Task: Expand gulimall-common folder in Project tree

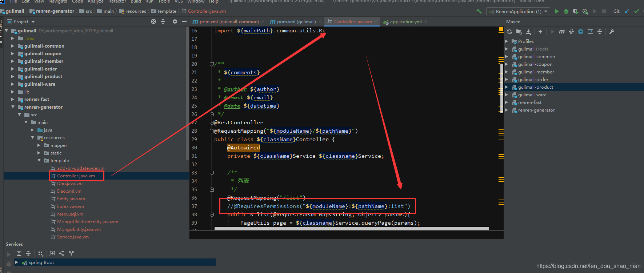Action: point(13,46)
